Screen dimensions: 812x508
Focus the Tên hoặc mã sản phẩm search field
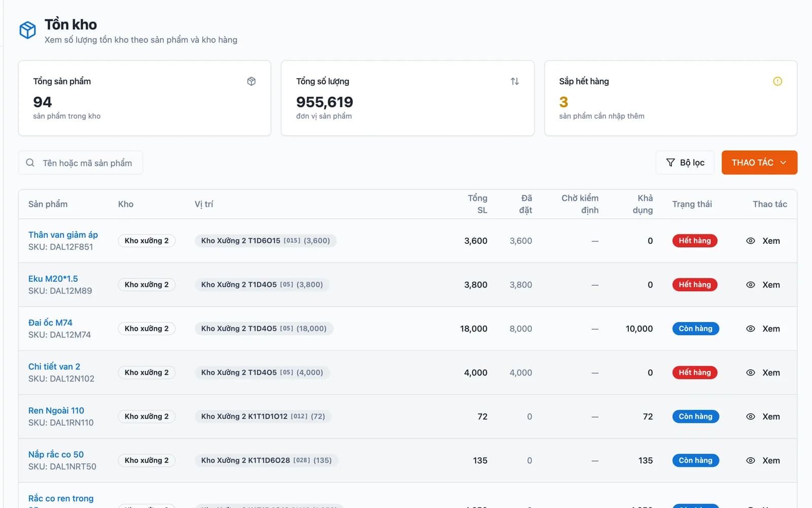click(81, 163)
